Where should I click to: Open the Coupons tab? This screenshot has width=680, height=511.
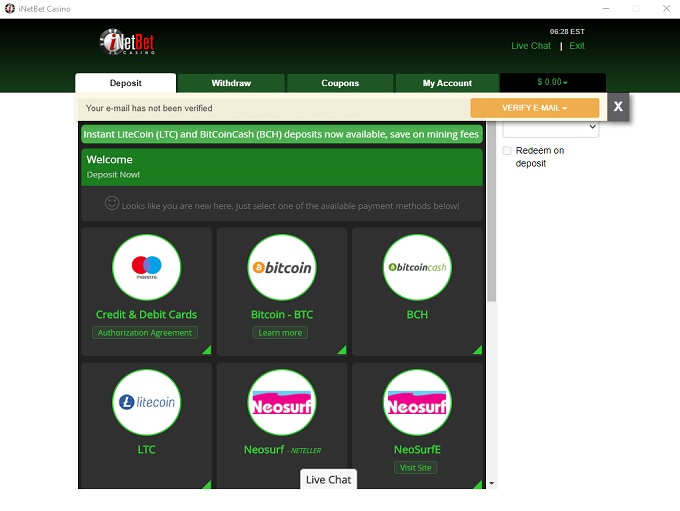(x=340, y=83)
